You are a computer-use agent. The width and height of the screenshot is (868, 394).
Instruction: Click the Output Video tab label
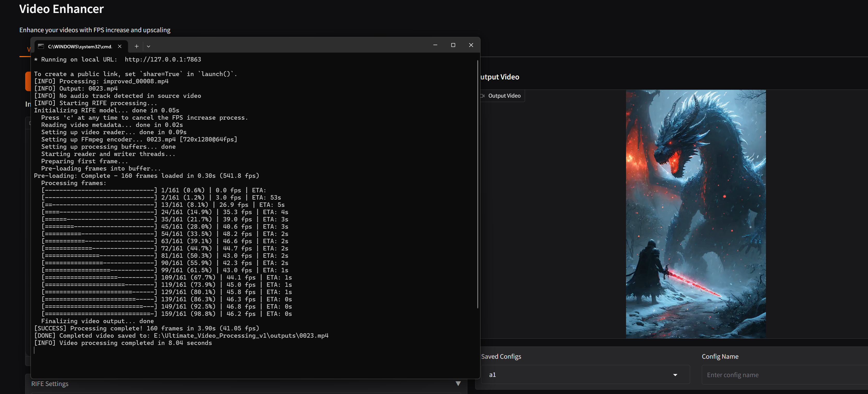pyautogui.click(x=504, y=96)
